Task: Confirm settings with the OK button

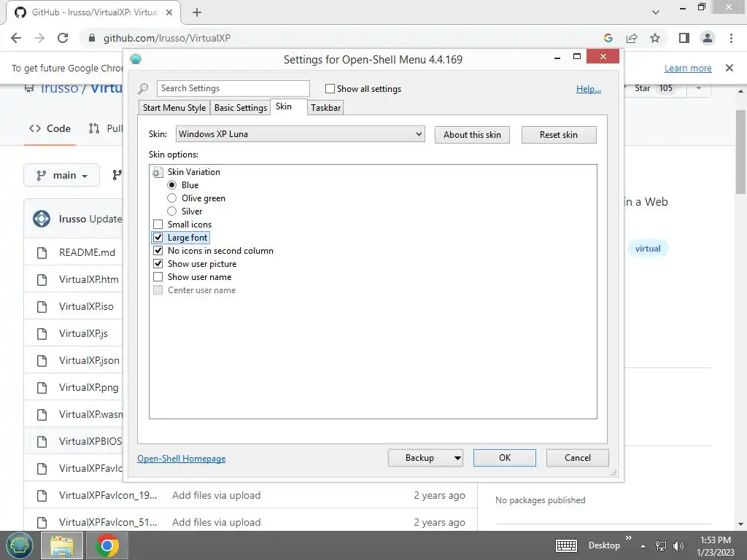Action: [x=505, y=458]
